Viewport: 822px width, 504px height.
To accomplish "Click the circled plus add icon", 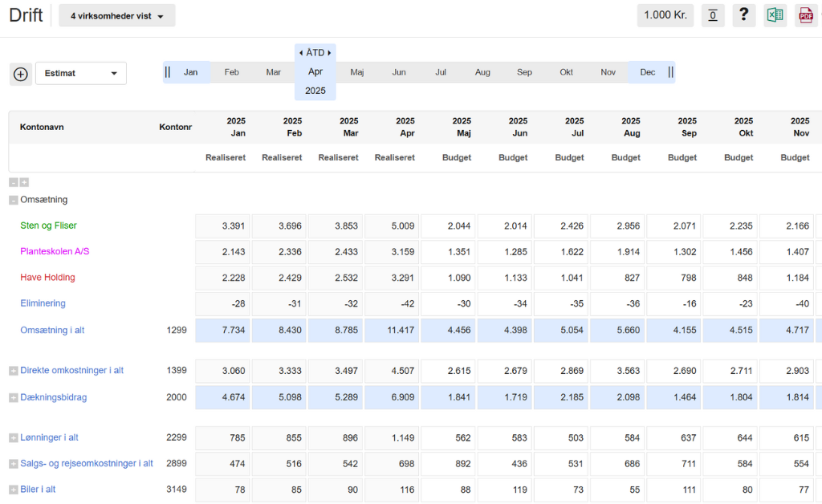I will (x=21, y=74).
